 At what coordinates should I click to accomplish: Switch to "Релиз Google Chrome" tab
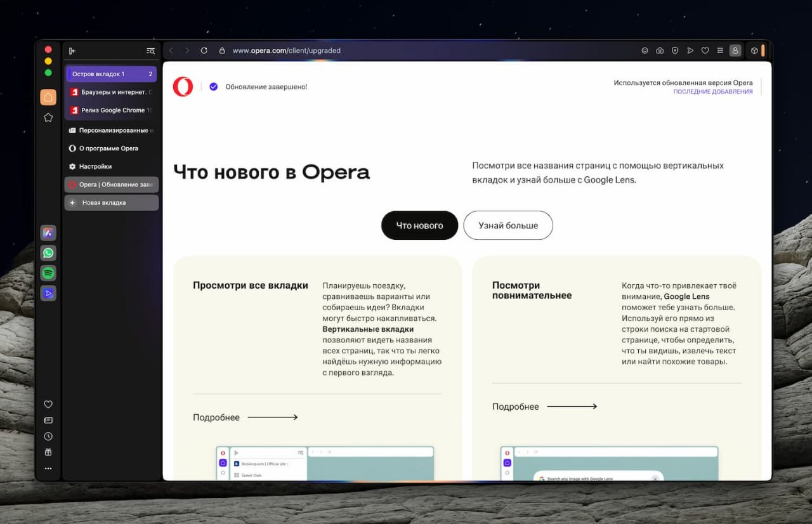pos(111,110)
